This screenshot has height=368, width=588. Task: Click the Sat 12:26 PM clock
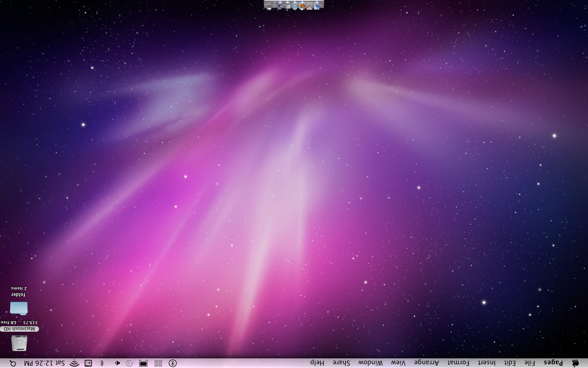point(44,363)
